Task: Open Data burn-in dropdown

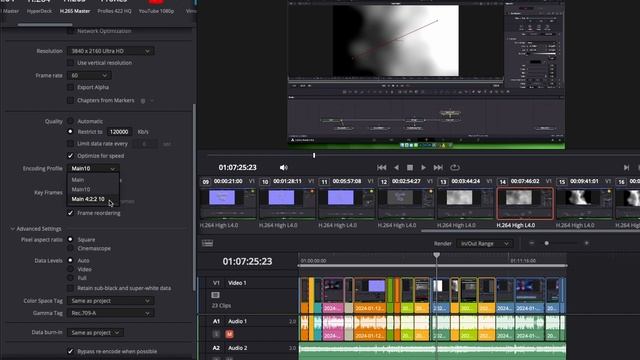Action: coord(95,333)
